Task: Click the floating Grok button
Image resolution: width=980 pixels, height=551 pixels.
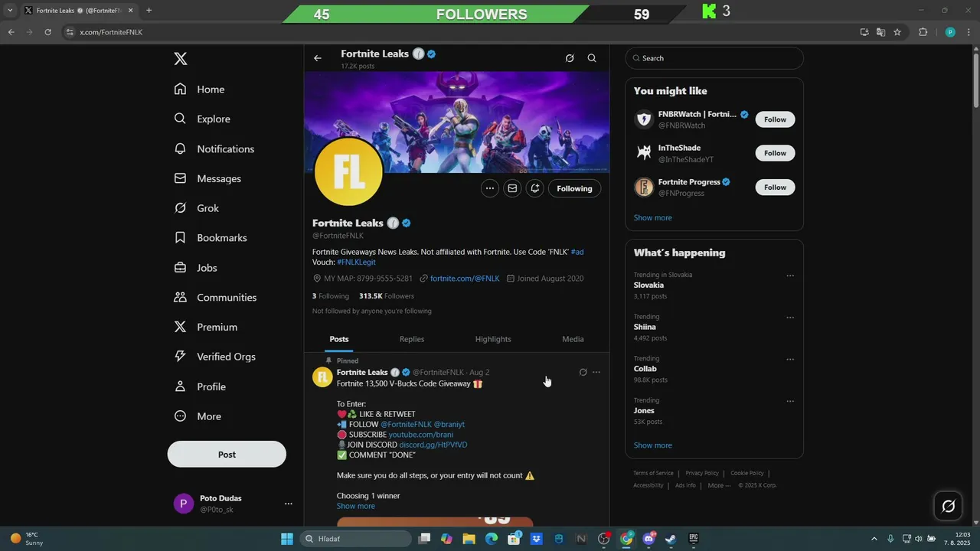Action: [x=948, y=506]
